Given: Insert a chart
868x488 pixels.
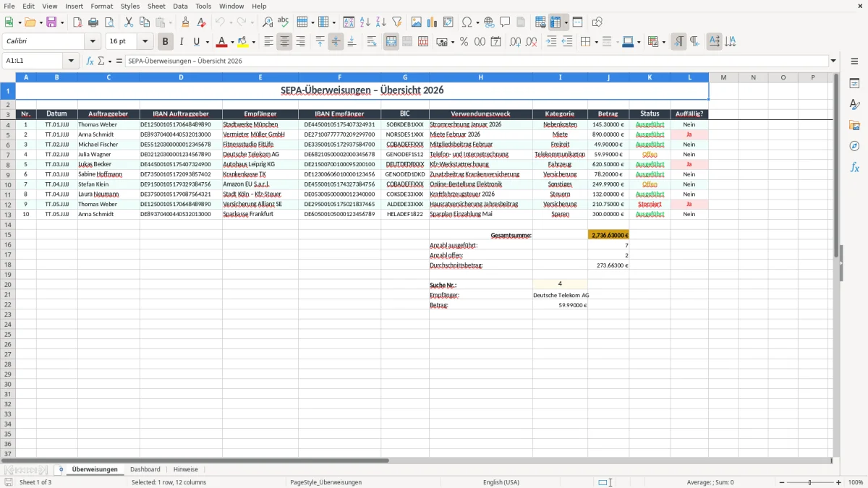Looking at the screenshot, I should (x=432, y=22).
